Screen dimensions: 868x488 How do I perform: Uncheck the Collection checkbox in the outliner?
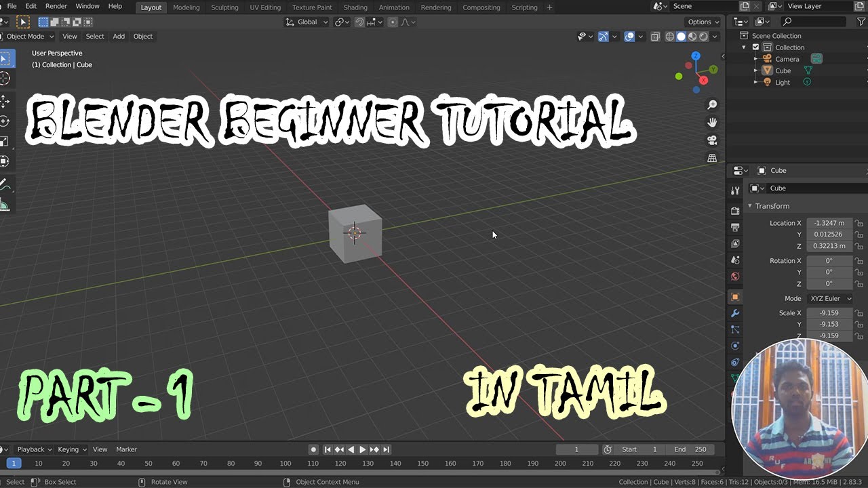pyautogui.click(x=755, y=47)
